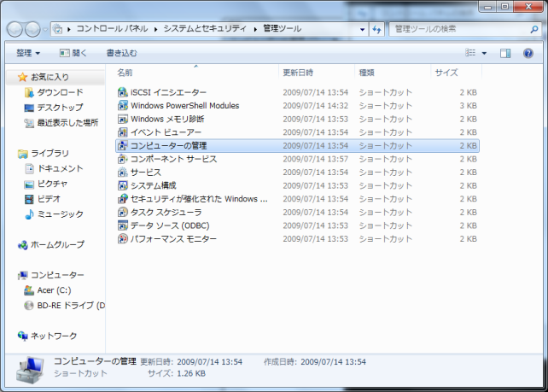Click the ホームグループ icon

[23, 245]
